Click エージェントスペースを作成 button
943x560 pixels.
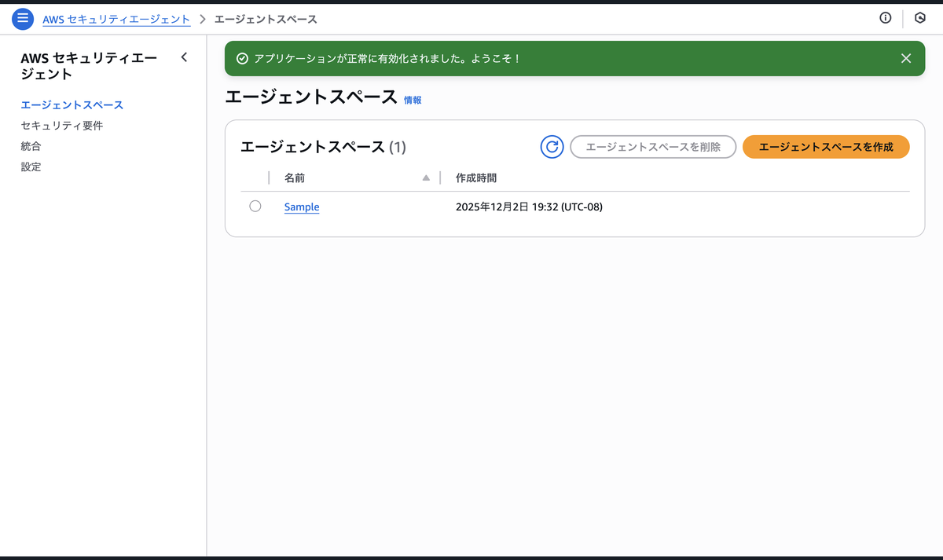(x=826, y=147)
